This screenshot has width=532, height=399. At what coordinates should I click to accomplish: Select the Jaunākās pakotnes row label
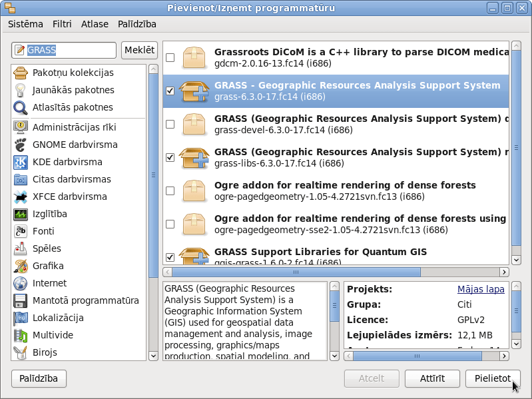tap(73, 90)
